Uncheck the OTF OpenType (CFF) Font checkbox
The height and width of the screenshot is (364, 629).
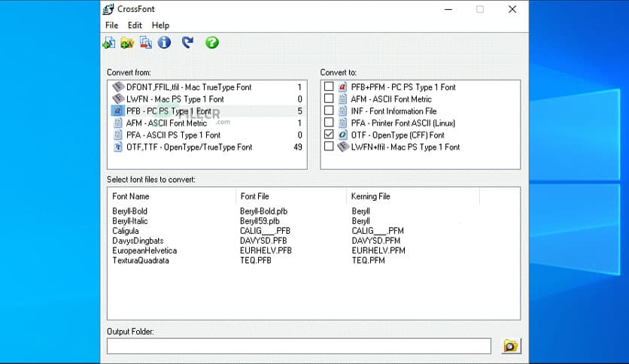pyautogui.click(x=329, y=135)
